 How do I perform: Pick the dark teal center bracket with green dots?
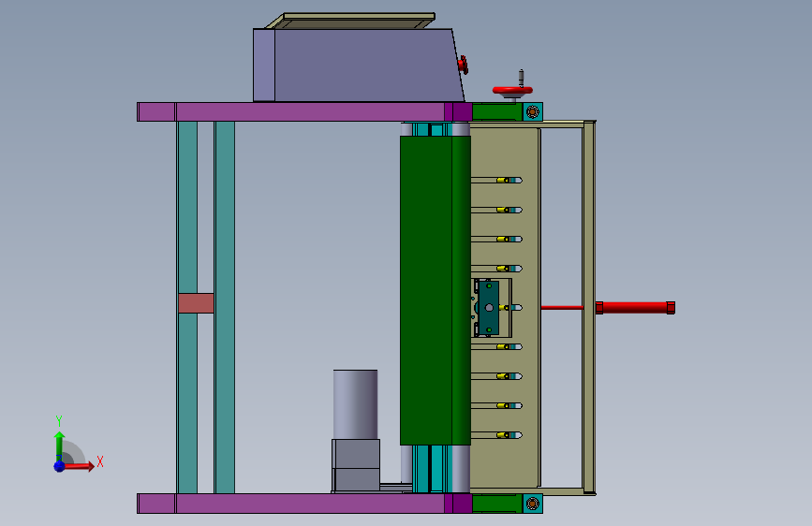[488, 308]
